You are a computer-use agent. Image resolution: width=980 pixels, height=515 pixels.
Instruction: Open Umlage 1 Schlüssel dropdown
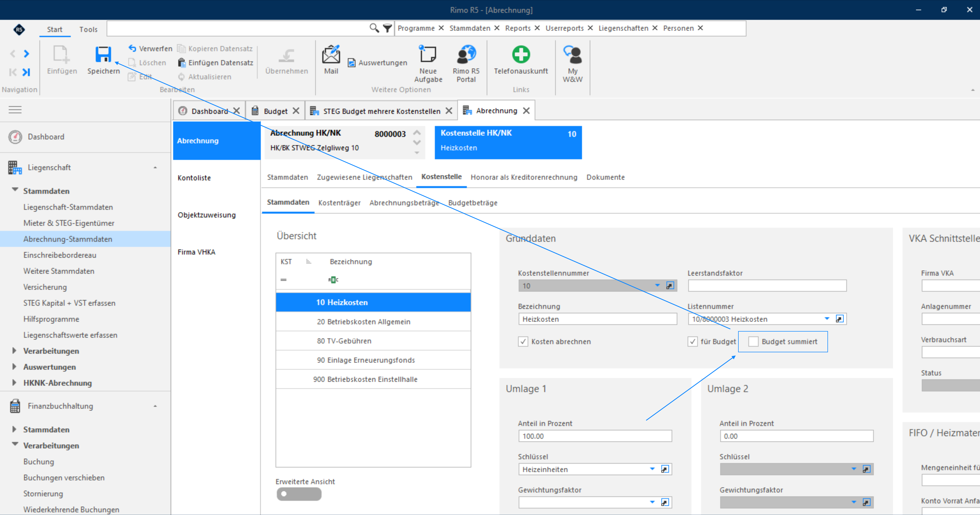click(652, 469)
